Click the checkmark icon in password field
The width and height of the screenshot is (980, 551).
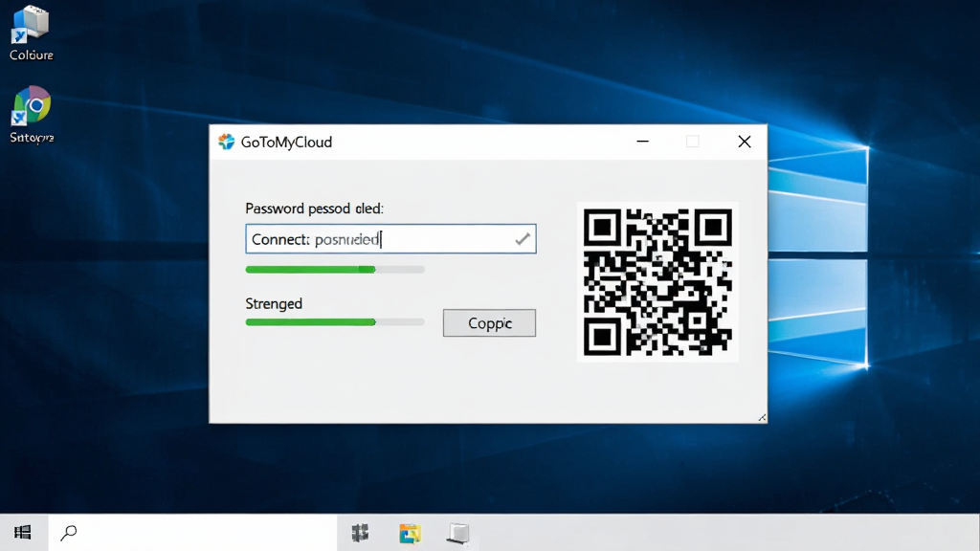[523, 238]
